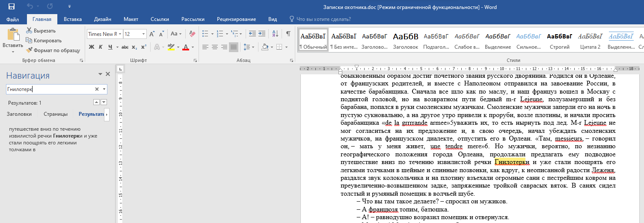Switch to the Макет ribbon tab
The height and width of the screenshot is (223, 644).
(x=131, y=19)
